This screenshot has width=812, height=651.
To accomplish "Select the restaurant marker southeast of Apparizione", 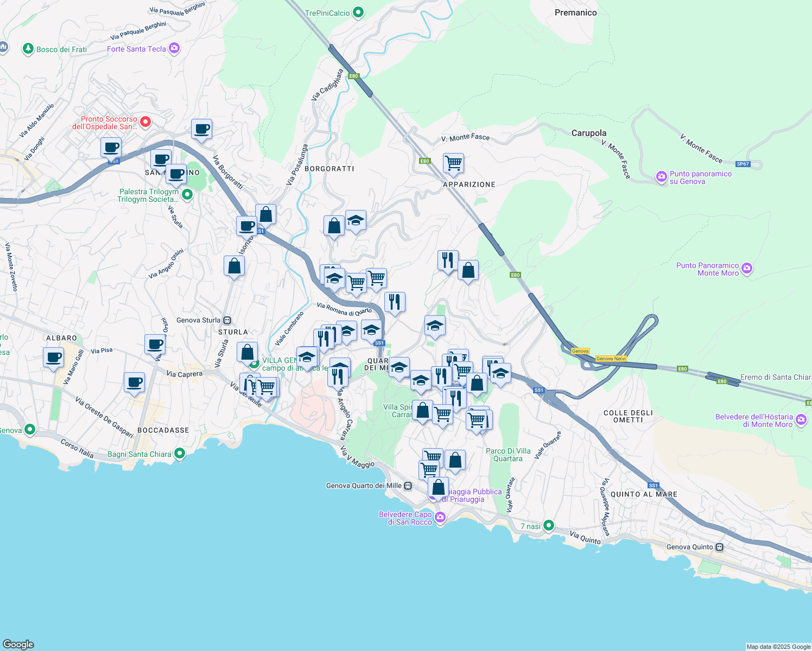I will [x=448, y=260].
